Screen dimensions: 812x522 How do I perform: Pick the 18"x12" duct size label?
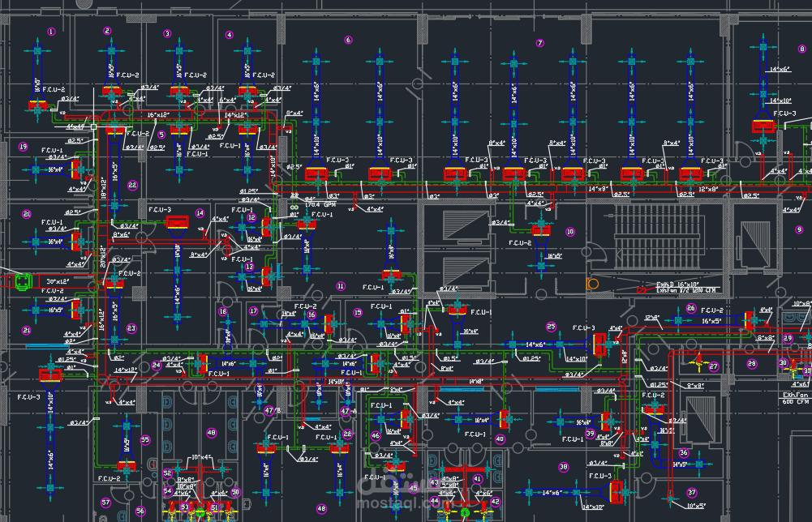pyautogui.click(x=102, y=188)
